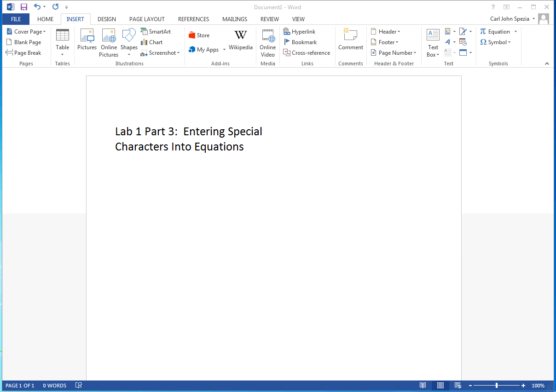Switch to Web Layout view
The width and height of the screenshot is (556, 392).
tap(458, 386)
